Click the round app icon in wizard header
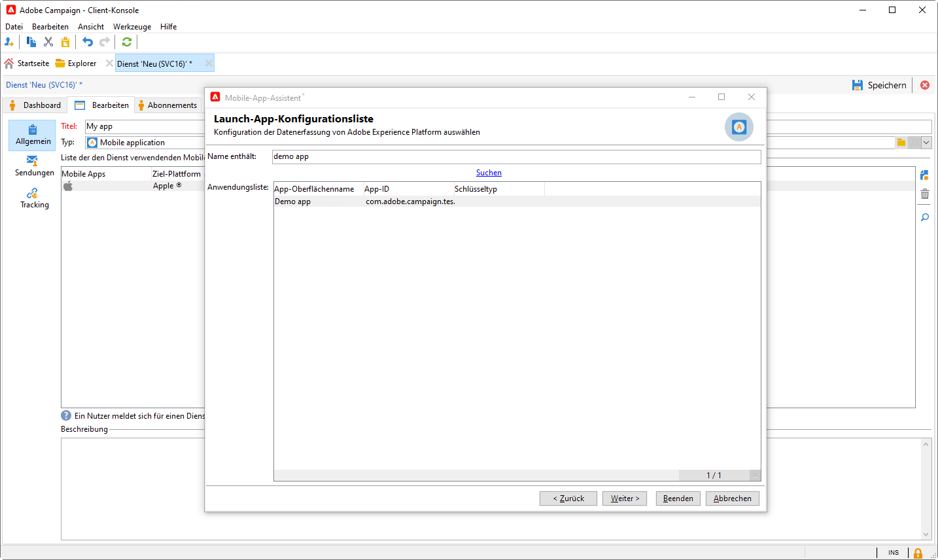The image size is (938, 560). tap(739, 127)
